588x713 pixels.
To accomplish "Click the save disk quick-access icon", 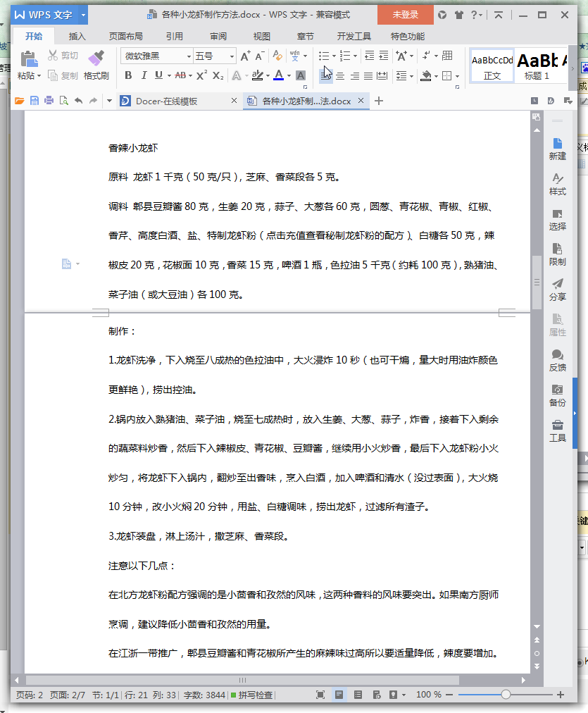I will pyautogui.click(x=34, y=101).
